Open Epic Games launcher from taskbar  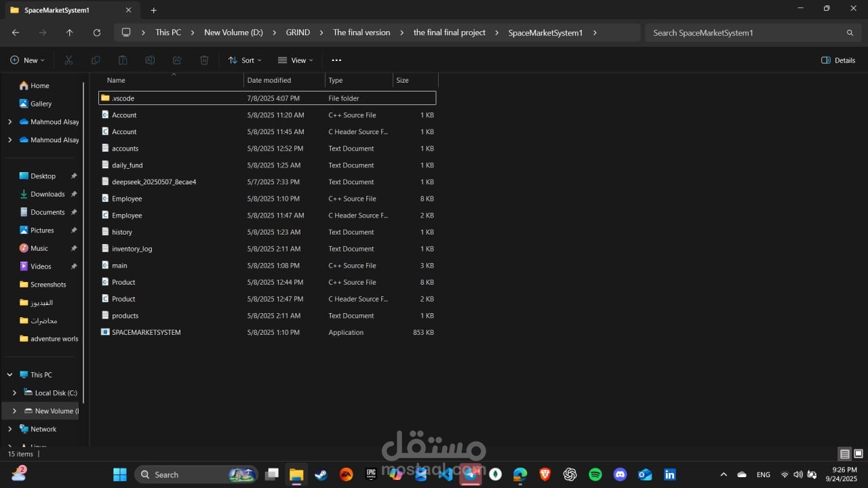pyautogui.click(x=371, y=474)
